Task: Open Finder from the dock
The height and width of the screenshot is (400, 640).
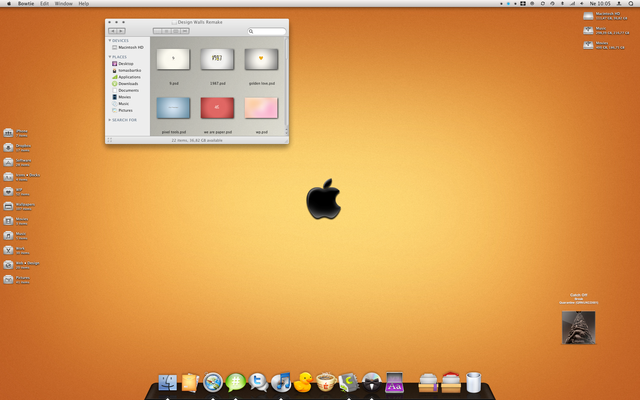Action: [167, 382]
